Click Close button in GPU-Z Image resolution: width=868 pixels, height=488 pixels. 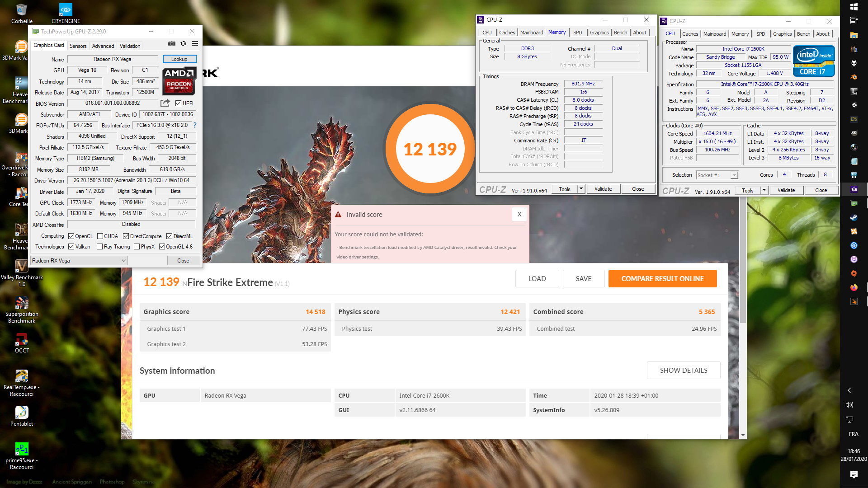click(x=183, y=261)
